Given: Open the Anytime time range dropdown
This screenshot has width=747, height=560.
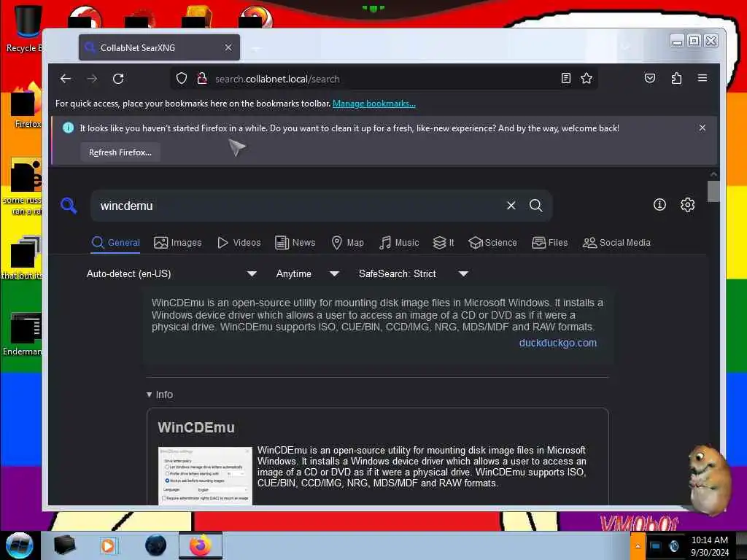Looking at the screenshot, I should 307,274.
